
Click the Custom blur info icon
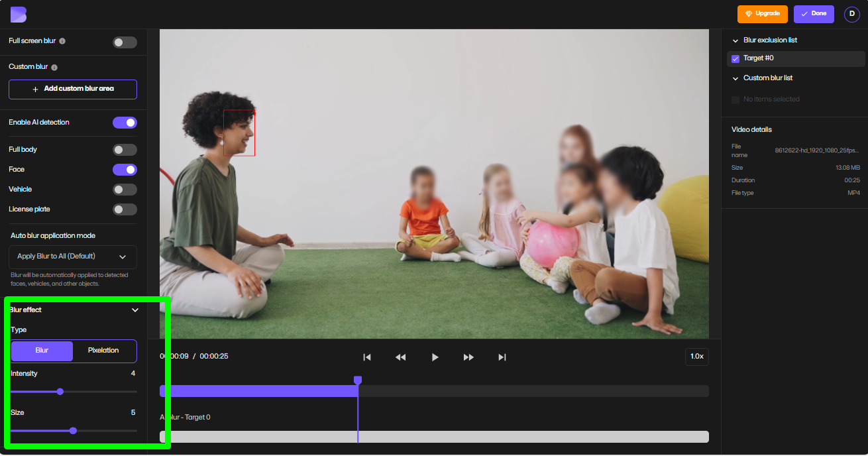point(54,67)
